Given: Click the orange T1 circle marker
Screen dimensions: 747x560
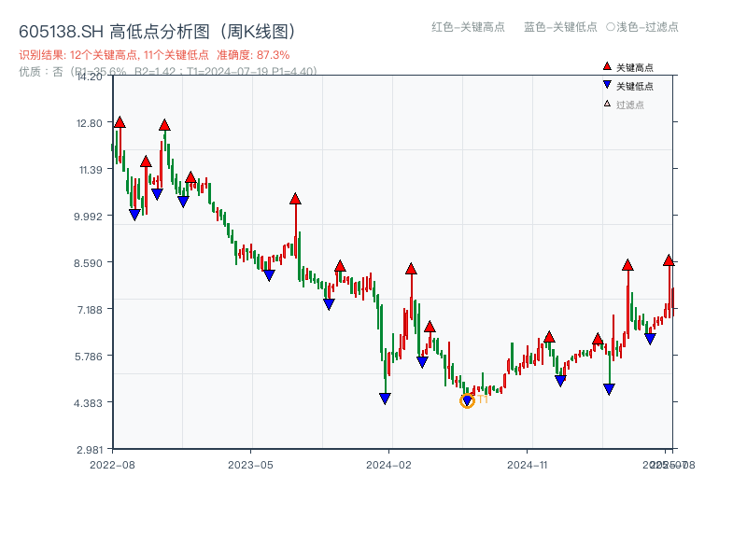Looking at the screenshot, I should click(468, 400).
